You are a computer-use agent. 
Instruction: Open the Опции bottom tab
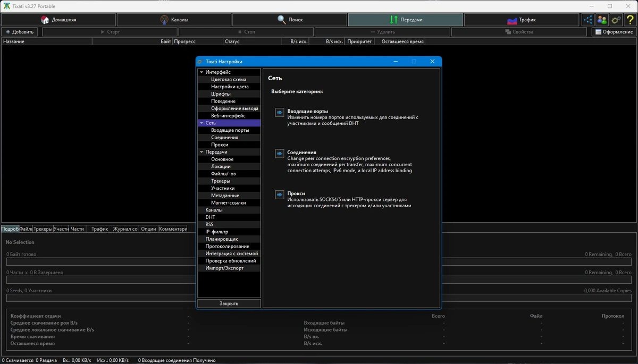[x=149, y=229]
